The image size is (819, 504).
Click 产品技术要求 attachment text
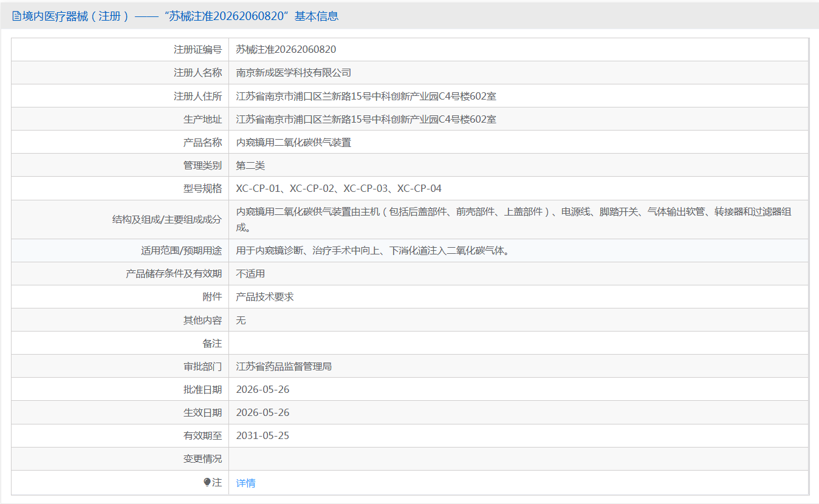point(265,297)
